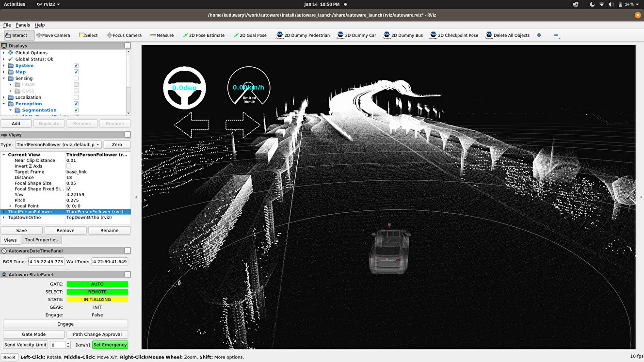
Task: Click the Localization folder icon
Action: tap(11, 97)
